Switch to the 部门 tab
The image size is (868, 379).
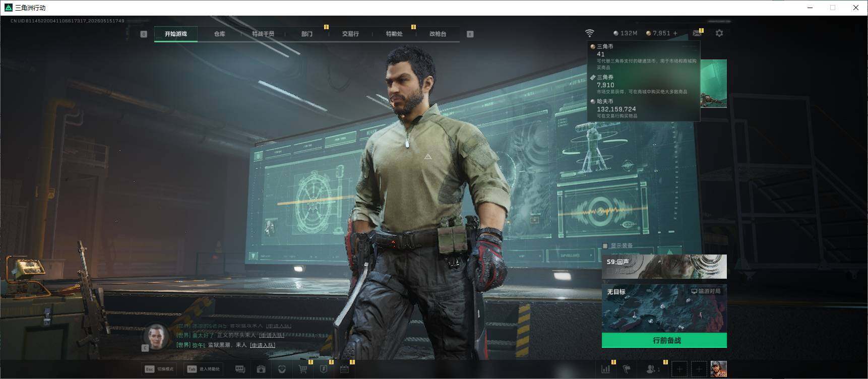tap(307, 34)
